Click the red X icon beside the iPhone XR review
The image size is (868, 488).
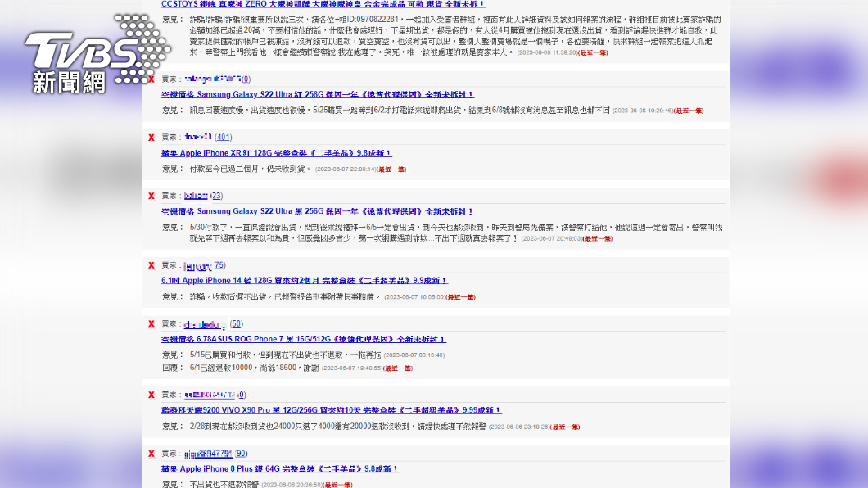[151, 138]
